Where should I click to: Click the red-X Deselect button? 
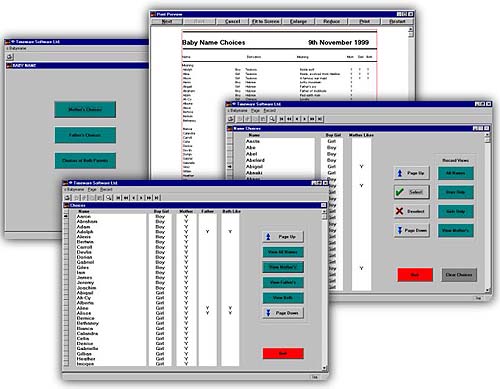[411, 211]
